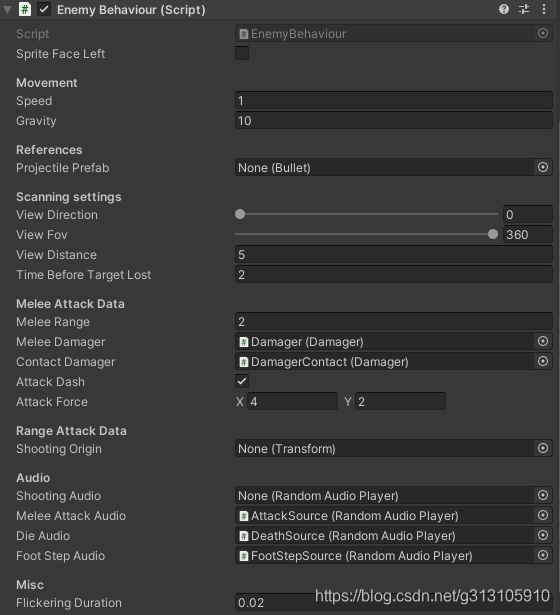The width and height of the screenshot is (560, 615).
Task: Click the Enemy Behaviour (Script) title
Action: [131, 10]
